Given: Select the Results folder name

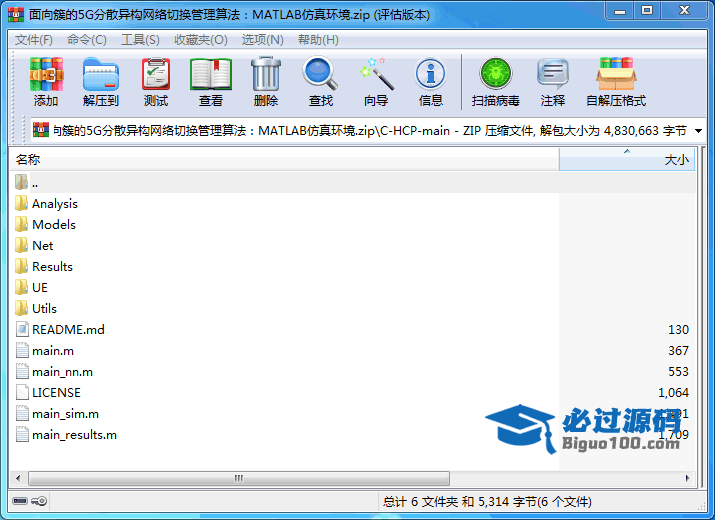Looking at the screenshot, I should [52, 266].
